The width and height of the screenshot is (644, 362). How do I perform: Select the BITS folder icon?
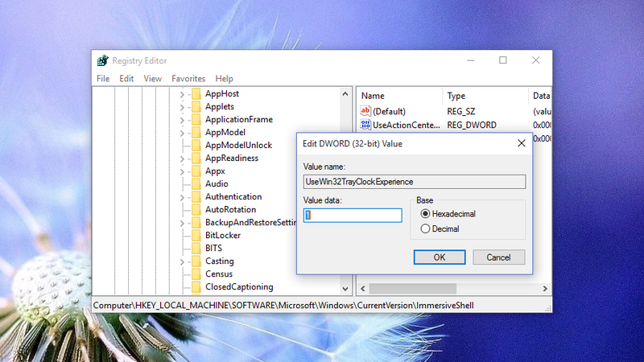coord(196,249)
